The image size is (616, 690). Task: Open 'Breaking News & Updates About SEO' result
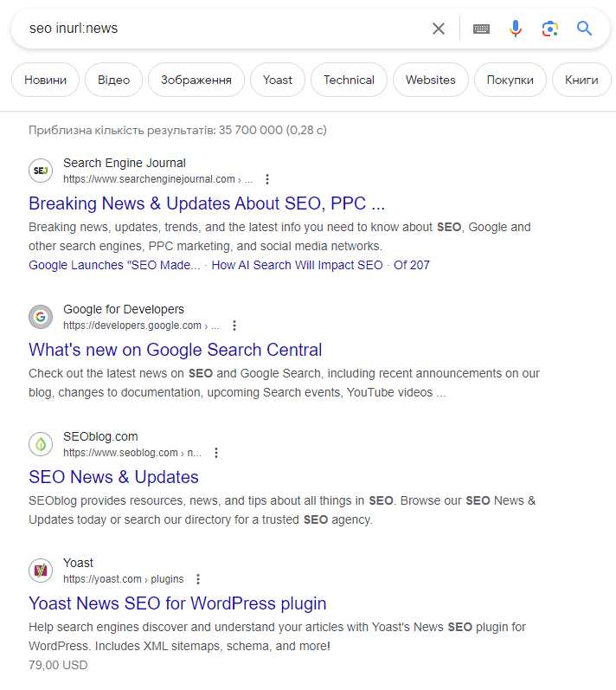pyautogui.click(x=207, y=203)
